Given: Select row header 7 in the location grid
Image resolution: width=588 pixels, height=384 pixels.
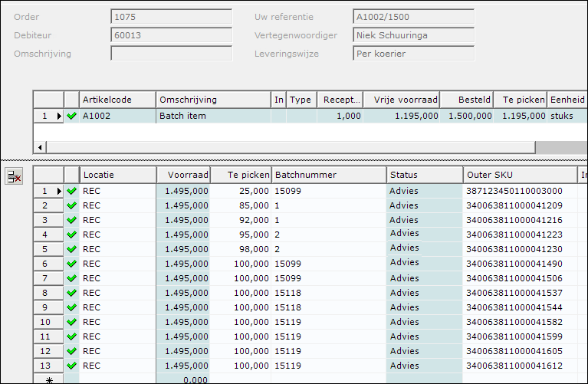Looking at the screenshot, I should [x=48, y=279].
